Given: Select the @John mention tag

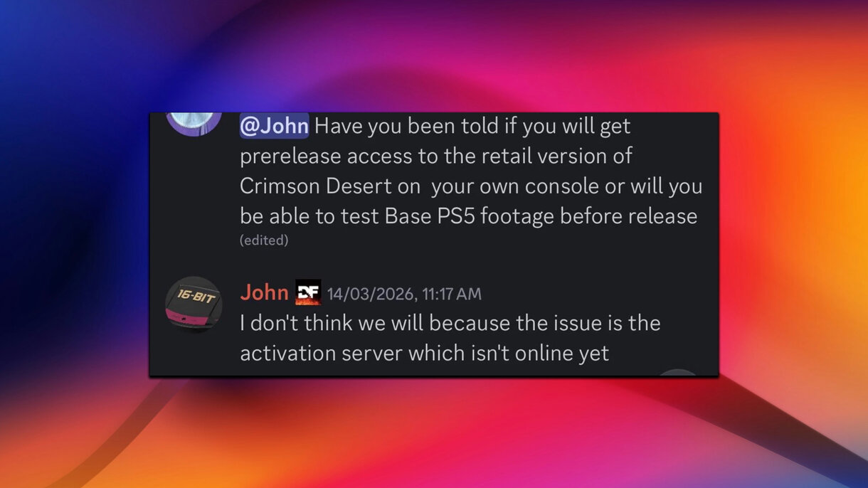Looking at the screenshot, I should tap(275, 126).
